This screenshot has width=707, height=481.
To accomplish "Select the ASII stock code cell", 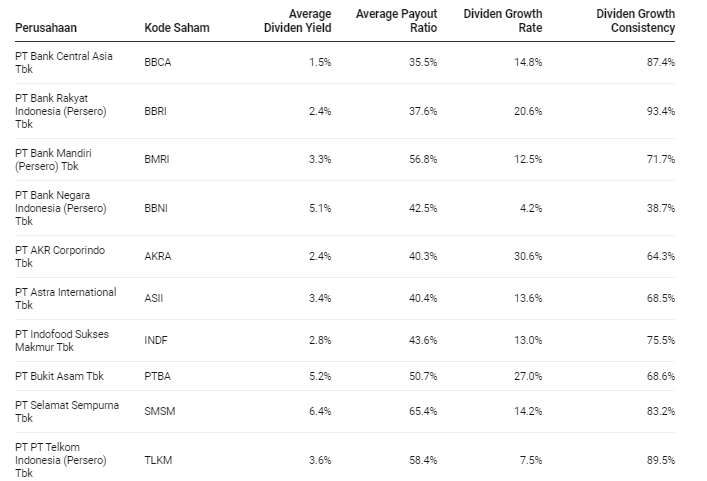I will click(x=153, y=298).
